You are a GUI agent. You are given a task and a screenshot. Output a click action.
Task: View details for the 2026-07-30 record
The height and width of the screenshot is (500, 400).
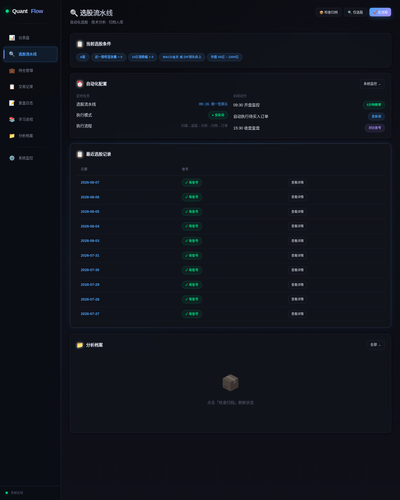(297, 270)
